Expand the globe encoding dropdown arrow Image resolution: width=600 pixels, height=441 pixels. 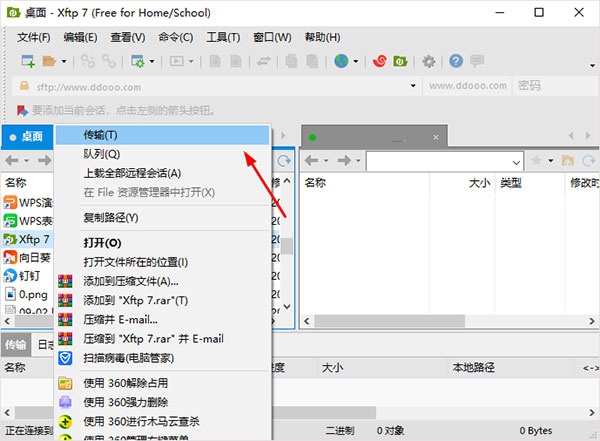(356, 61)
